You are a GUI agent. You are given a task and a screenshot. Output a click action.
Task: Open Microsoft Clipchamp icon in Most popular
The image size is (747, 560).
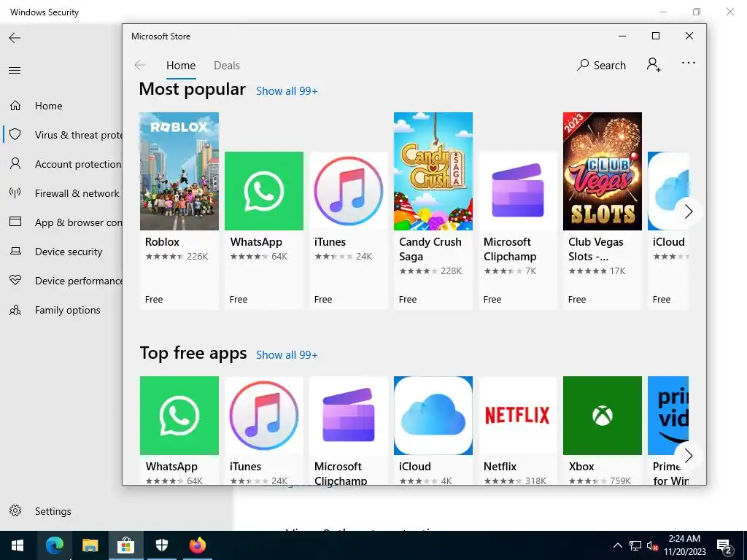point(518,191)
